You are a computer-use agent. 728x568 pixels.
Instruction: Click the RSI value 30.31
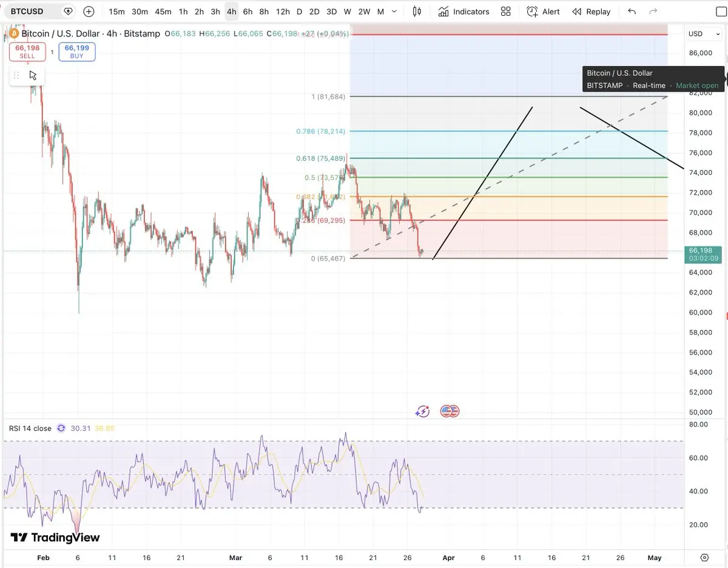tap(81, 428)
